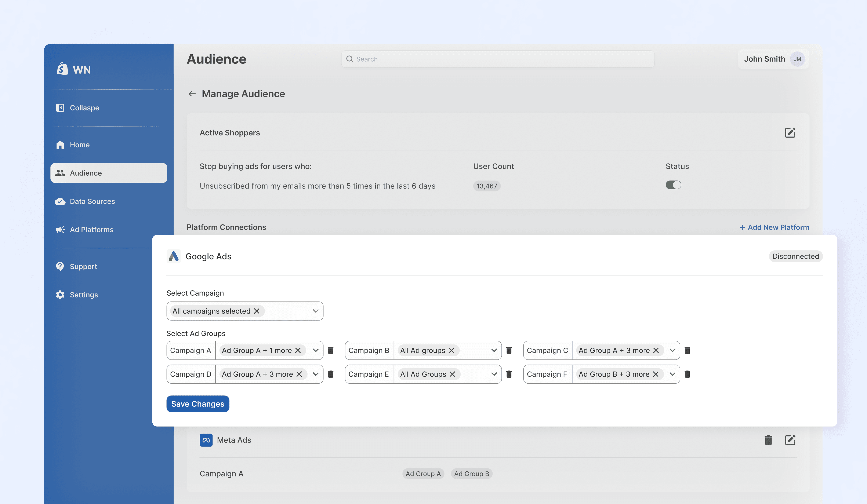
Task: Expand the Campaign F ad group dropdown
Action: 672,374
